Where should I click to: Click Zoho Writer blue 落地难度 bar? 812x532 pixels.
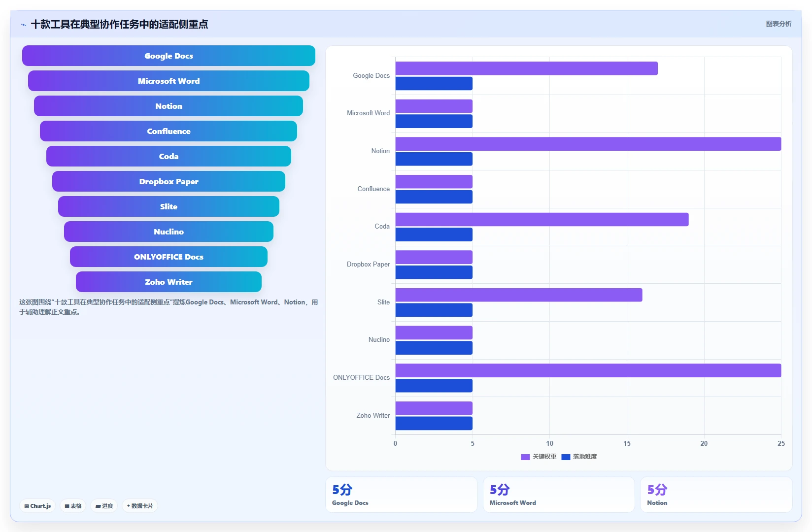(434, 423)
